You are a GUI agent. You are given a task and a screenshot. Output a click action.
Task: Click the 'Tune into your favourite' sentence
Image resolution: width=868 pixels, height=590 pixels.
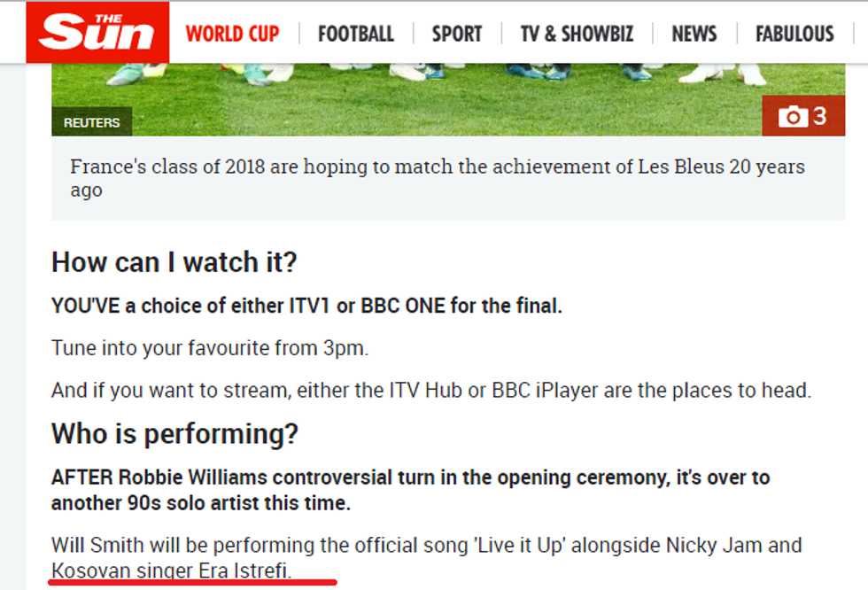point(209,347)
